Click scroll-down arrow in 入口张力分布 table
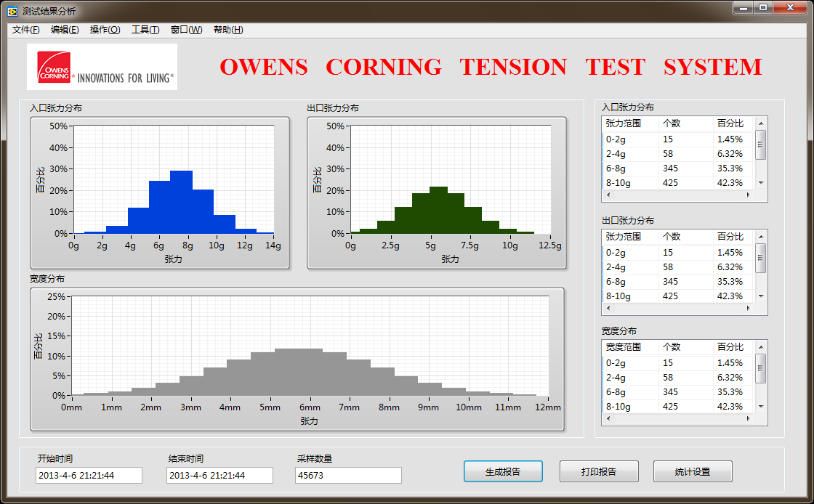 tap(761, 183)
